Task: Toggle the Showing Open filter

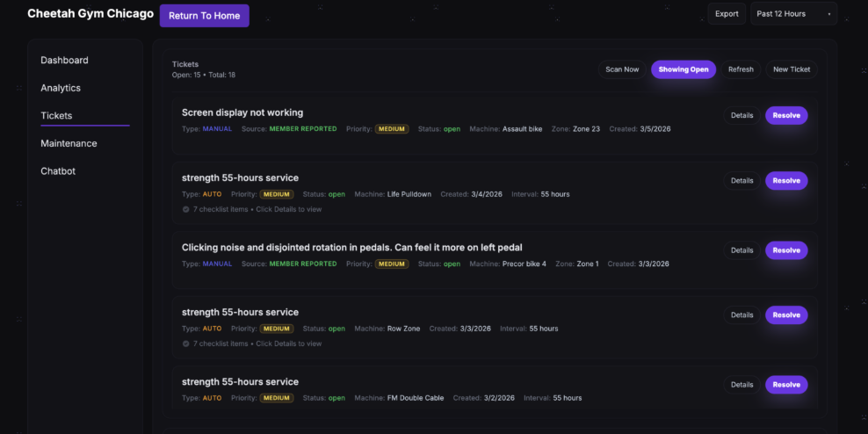Action: point(684,69)
